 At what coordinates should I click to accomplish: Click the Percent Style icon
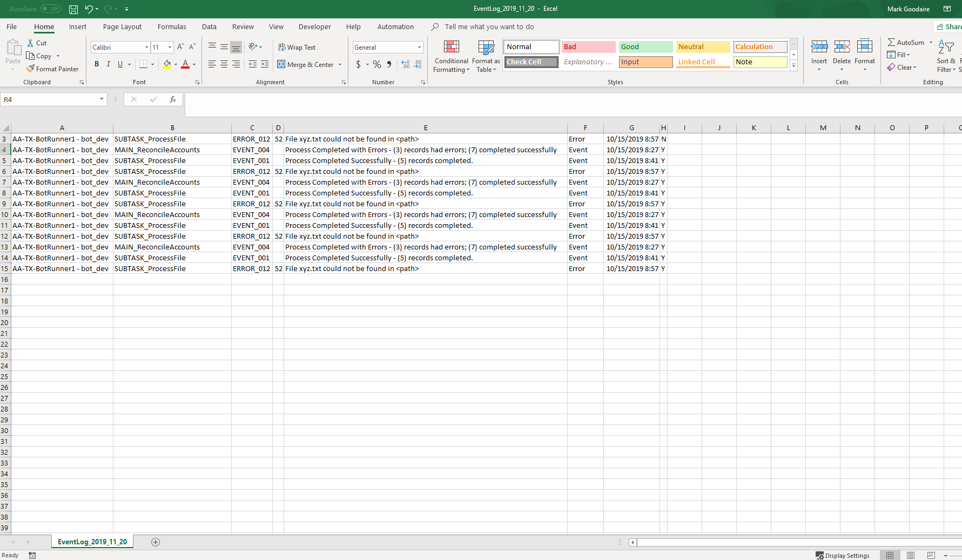[376, 64]
